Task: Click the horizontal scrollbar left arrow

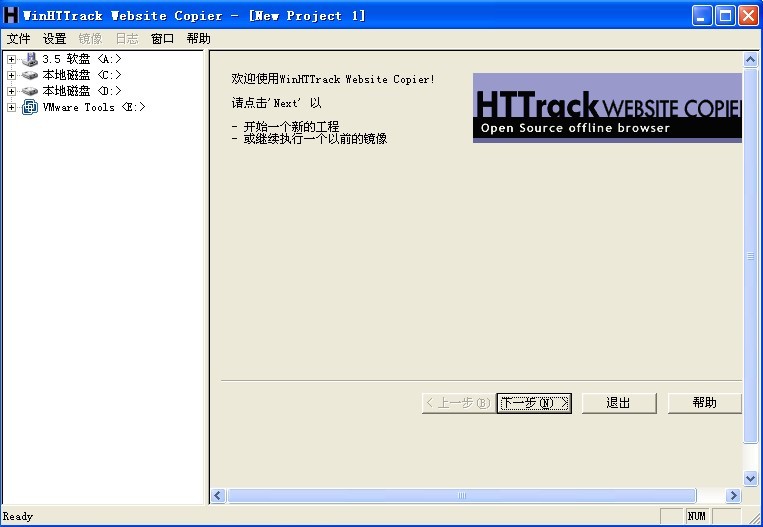Action: pyautogui.click(x=218, y=495)
